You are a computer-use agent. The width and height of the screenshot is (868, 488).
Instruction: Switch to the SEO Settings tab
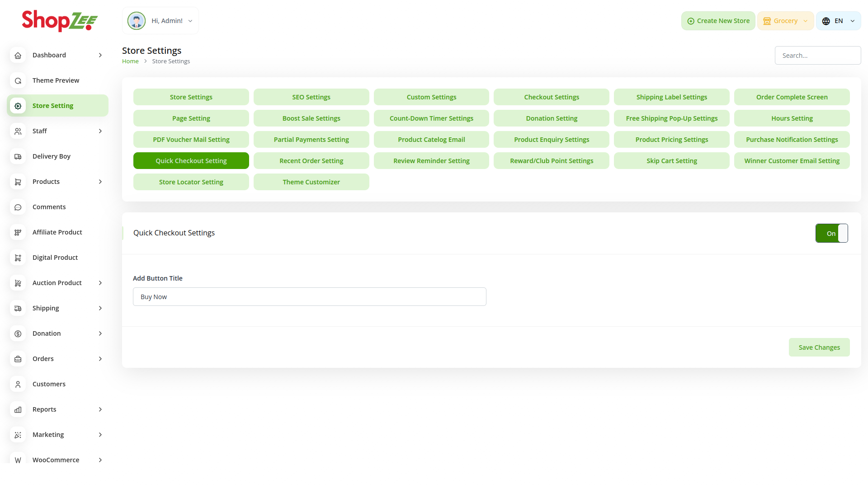[x=311, y=97]
